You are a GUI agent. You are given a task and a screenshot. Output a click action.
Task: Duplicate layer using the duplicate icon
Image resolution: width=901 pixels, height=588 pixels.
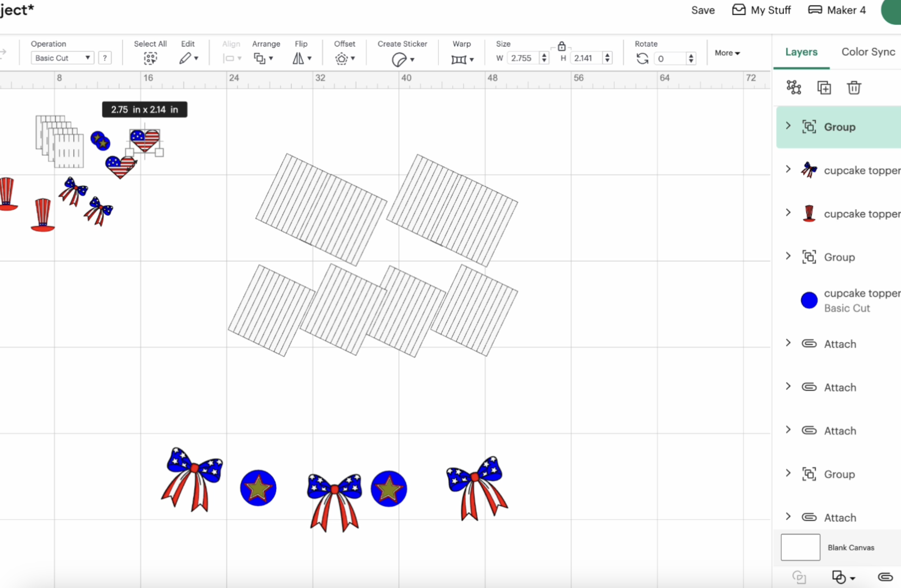tap(824, 88)
